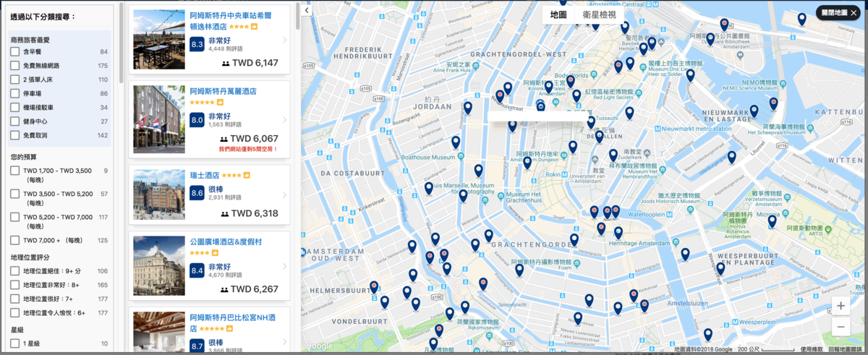Check the 免費取消 filter
This screenshot has height=355, width=868.
[14, 135]
